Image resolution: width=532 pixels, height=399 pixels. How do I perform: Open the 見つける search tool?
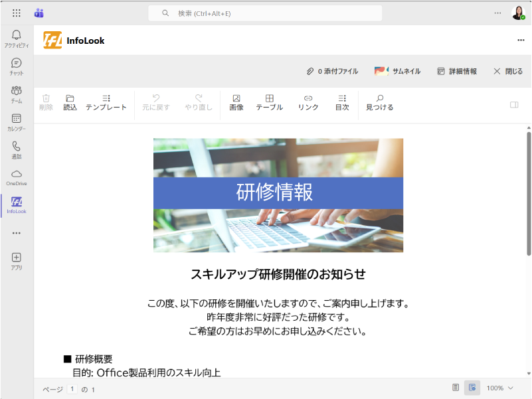380,102
